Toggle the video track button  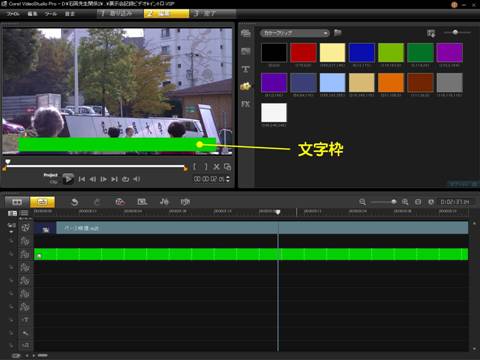point(25,228)
